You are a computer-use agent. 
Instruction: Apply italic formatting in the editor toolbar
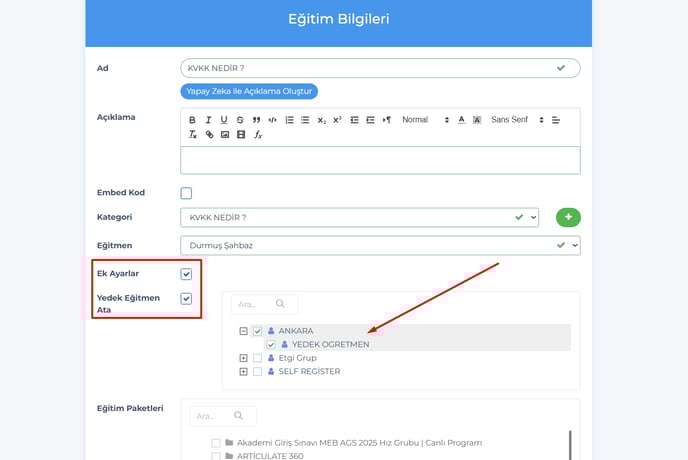coord(208,120)
